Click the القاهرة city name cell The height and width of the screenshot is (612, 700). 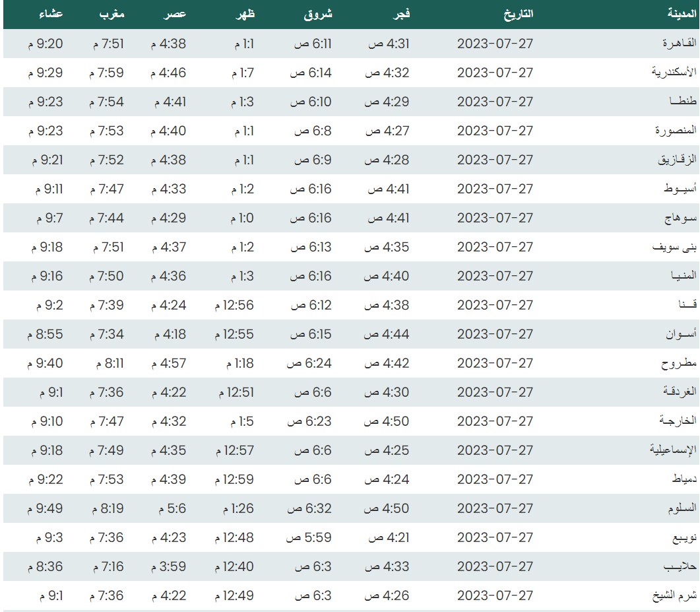coord(679,44)
